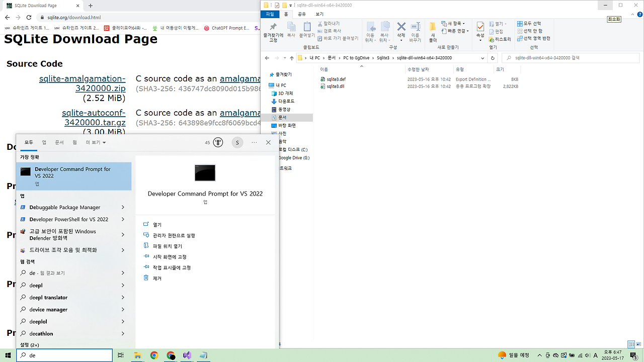Click 모두 선택 in Explorer ribbon
644x362 pixels.
coord(529,24)
